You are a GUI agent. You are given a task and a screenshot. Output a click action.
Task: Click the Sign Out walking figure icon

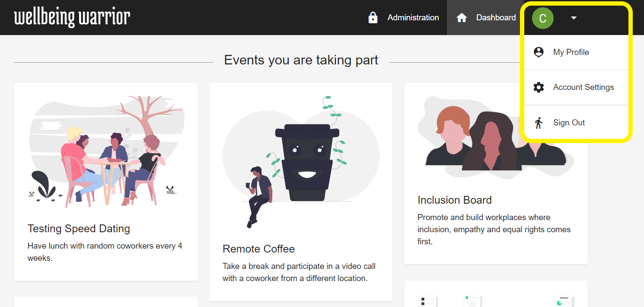(x=539, y=123)
